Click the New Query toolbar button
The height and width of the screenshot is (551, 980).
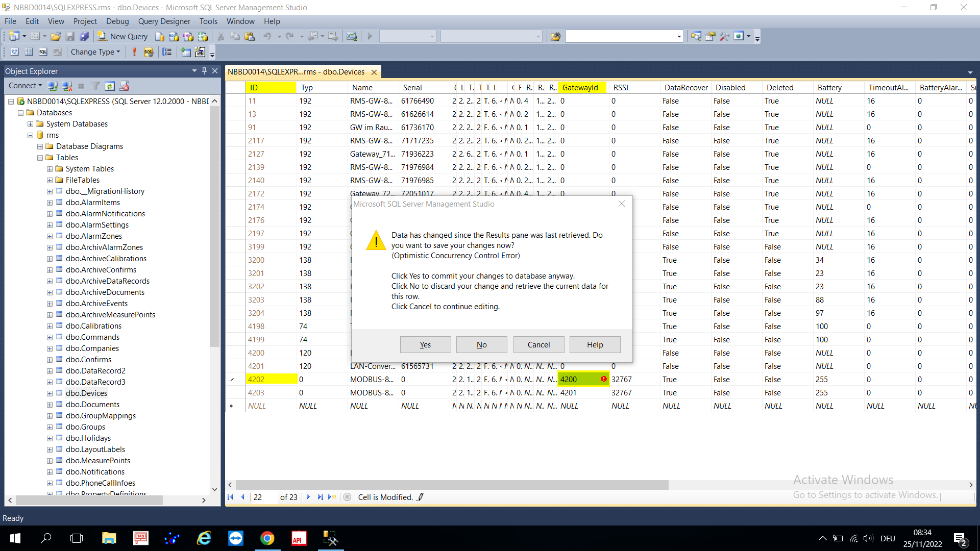[122, 36]
